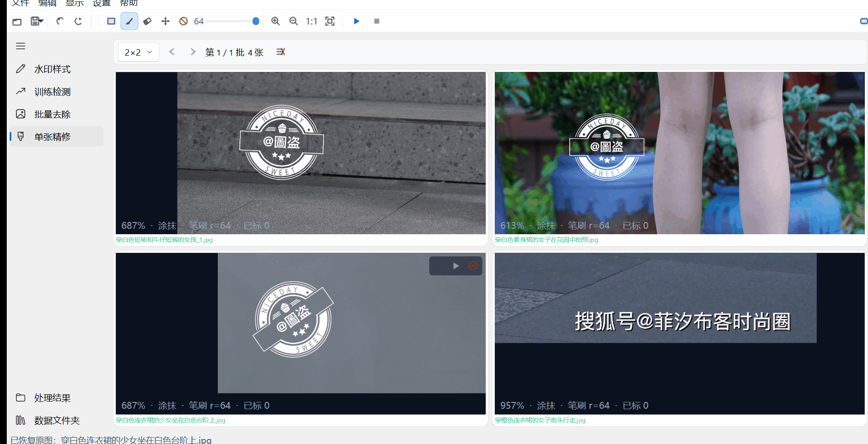868x444 pixels.
Task: Select the brush paint tool
Action: click(x=129, y=21)
